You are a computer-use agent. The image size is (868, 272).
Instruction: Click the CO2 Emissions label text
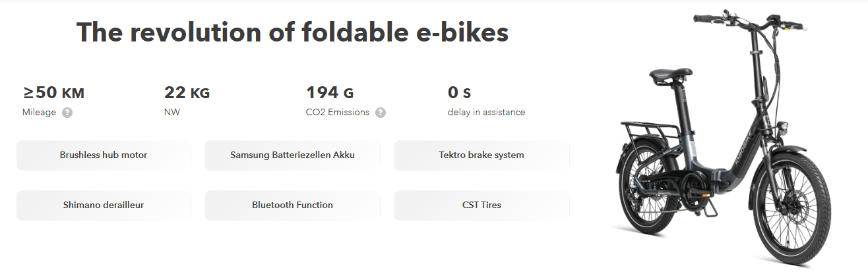pyautogui.click(x=337, y=113)
